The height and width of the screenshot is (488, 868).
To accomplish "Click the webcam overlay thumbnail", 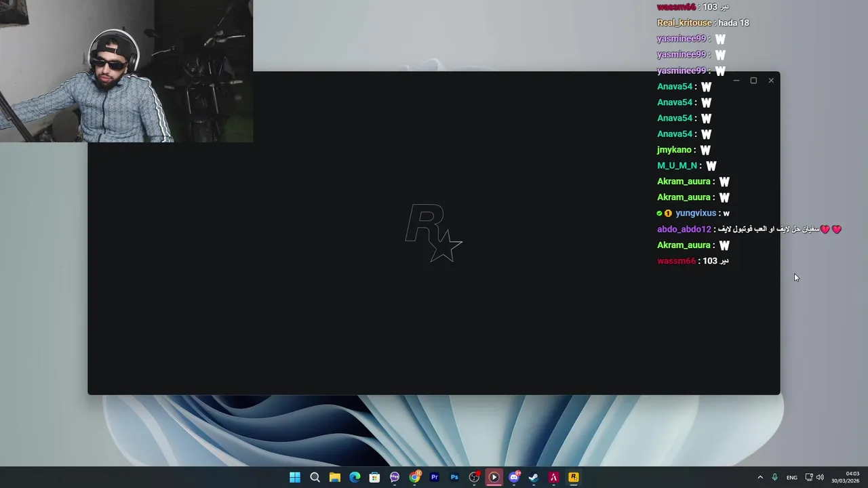I will click(126, 71).
